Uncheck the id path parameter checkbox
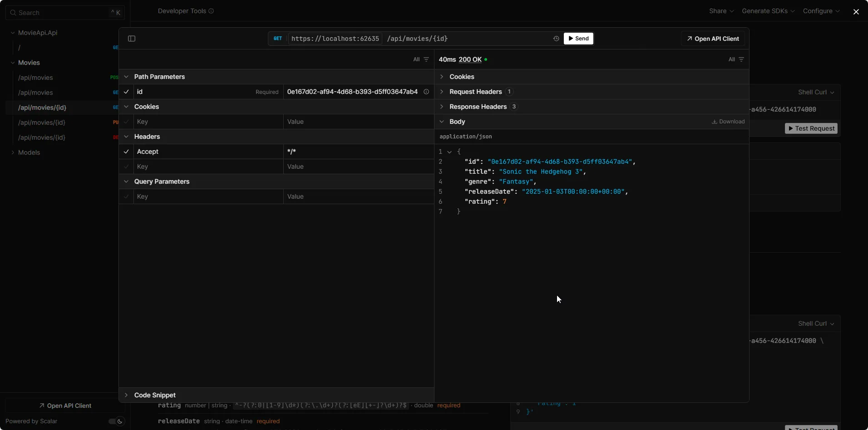Screen dimensions: 868x430 (x=126, y=92)
